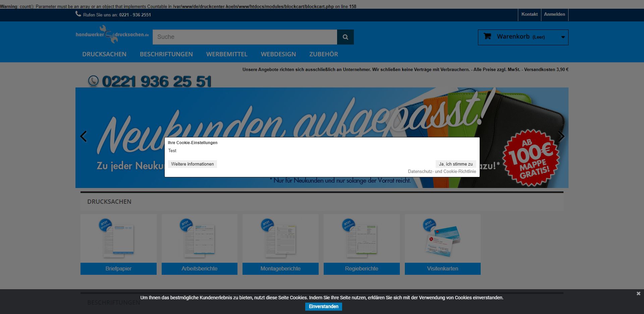Focus the Suche search field
The image size is (644, 314).
[245, 37]
